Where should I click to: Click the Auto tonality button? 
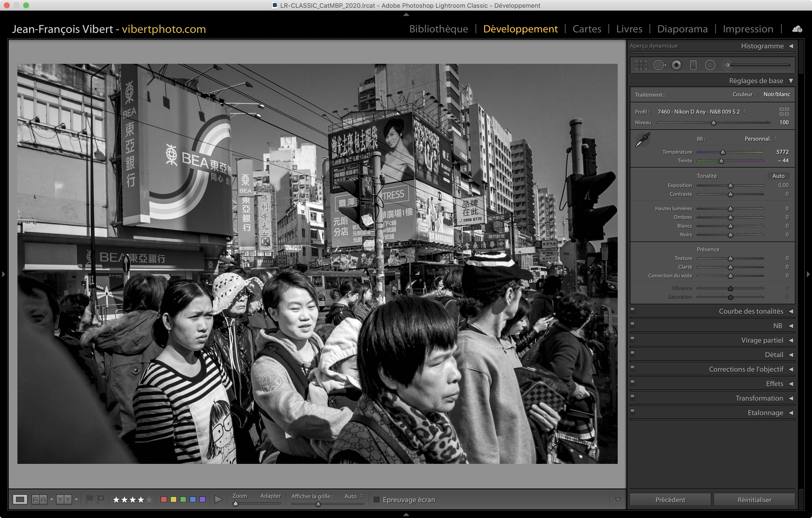click(778, 176)
